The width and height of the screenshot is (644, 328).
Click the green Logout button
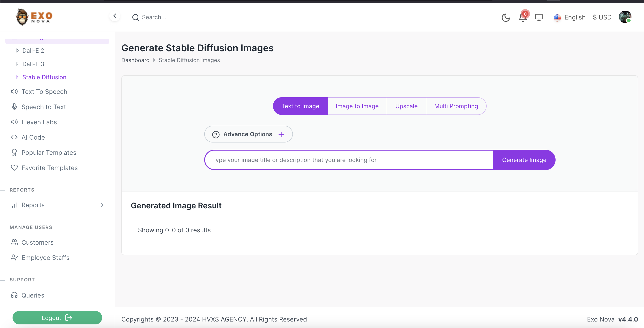[x=57, y=317]
